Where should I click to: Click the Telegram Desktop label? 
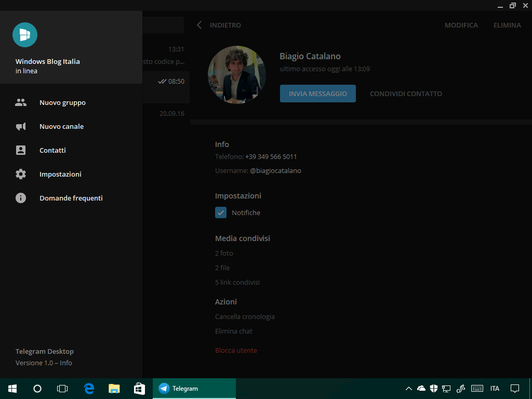point(45,352)
